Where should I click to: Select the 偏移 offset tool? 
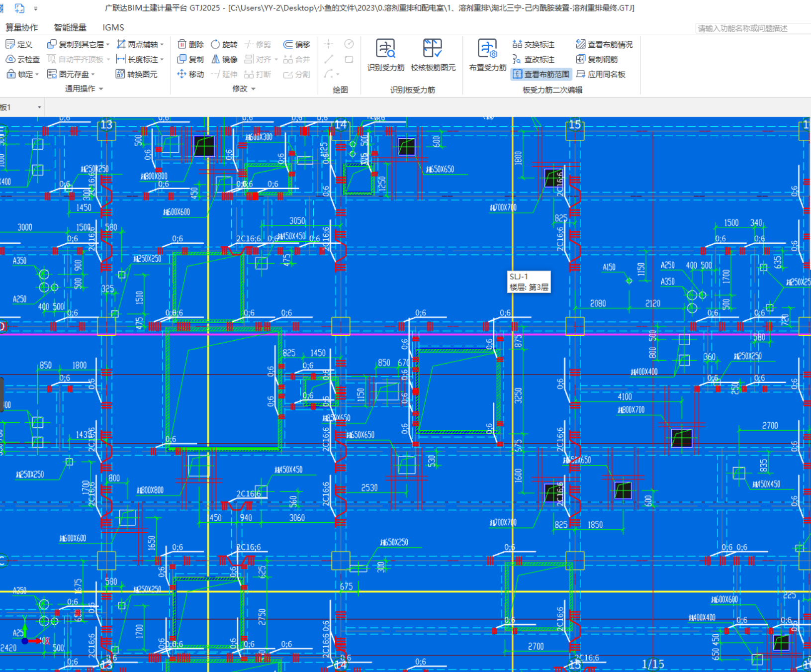click(297, 44)
